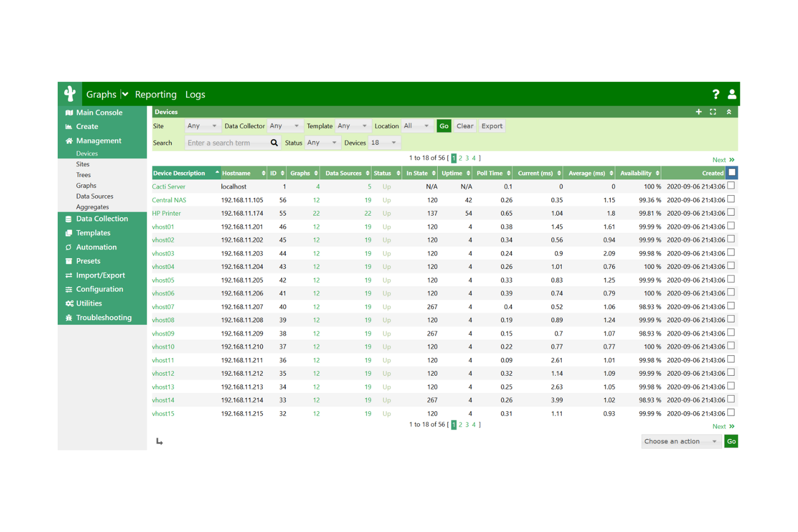The image size is (798, 532).
Task: Check the checkbox for Cacti Server row
Action: pos(731,185)
